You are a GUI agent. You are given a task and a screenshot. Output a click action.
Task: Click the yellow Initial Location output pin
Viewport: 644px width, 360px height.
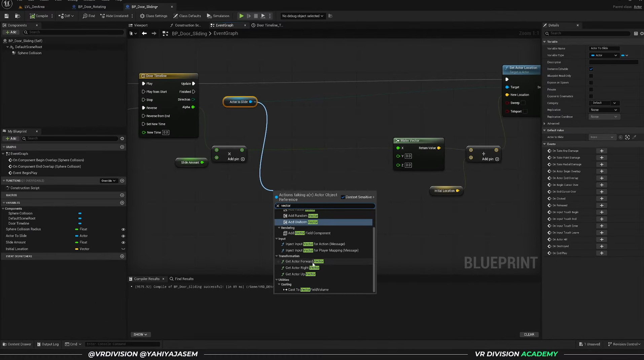457,191
